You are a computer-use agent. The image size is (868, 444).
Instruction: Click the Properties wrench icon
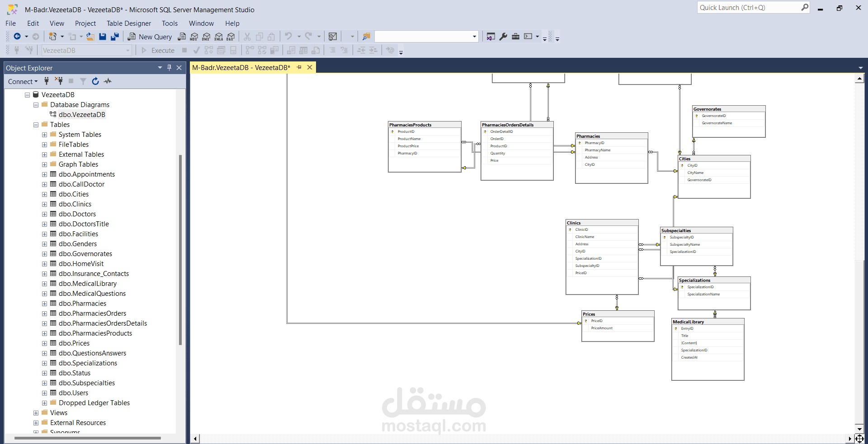click(503, 37)
